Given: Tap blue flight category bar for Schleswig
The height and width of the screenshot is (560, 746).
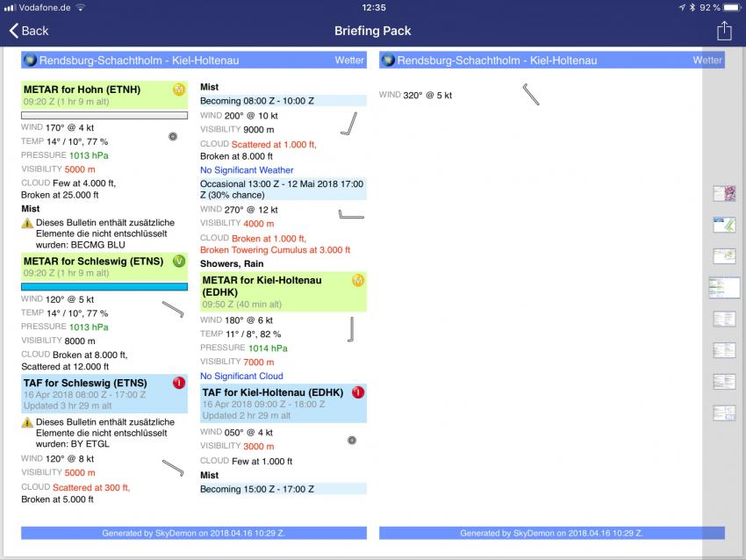Looking at the screenshot, I should click(104, 287).
